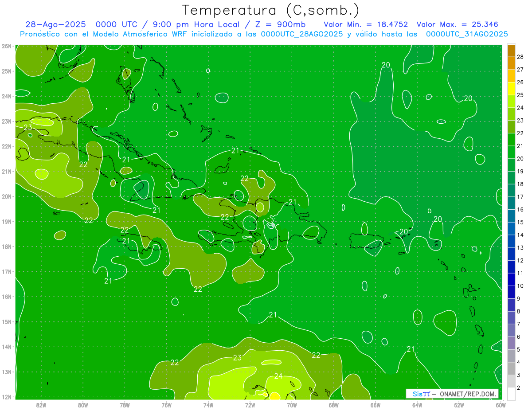
Task: Click the gray swatch between 3 and 4
Action: click(511, 368)
